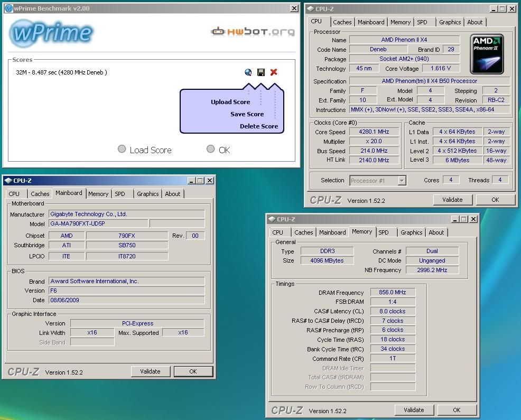Click OK in the Memory window
The image size is (521, 420).
coord(457,410)
